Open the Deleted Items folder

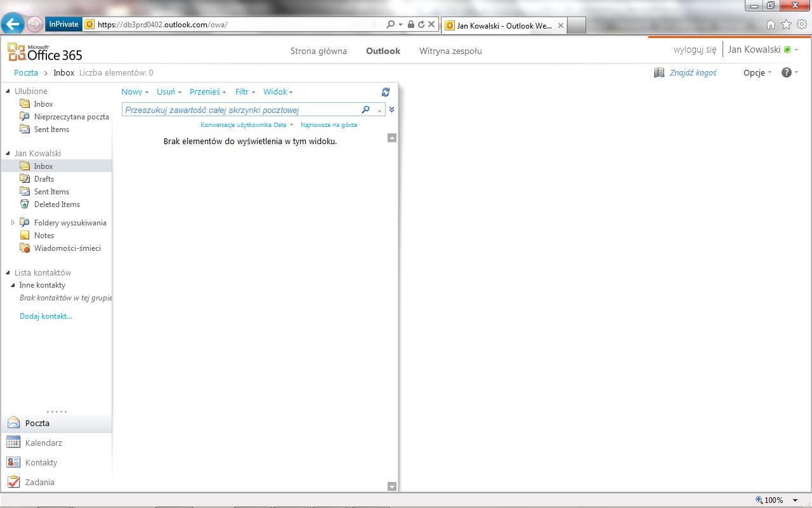point(56,204)
